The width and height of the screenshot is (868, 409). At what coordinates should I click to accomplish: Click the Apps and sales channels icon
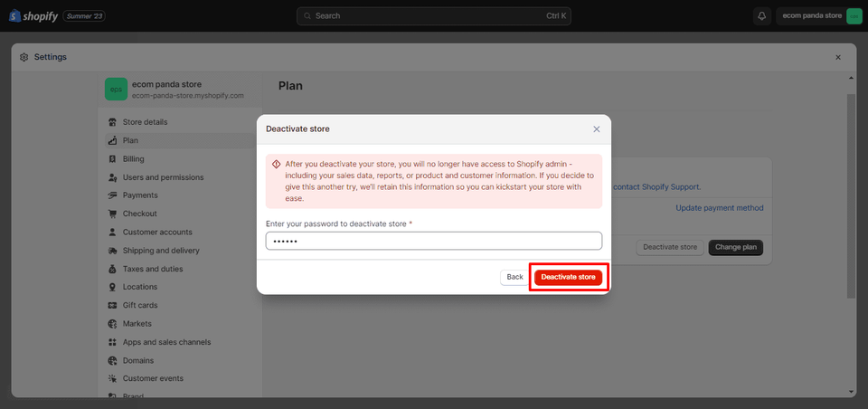[x=112, y=342]
